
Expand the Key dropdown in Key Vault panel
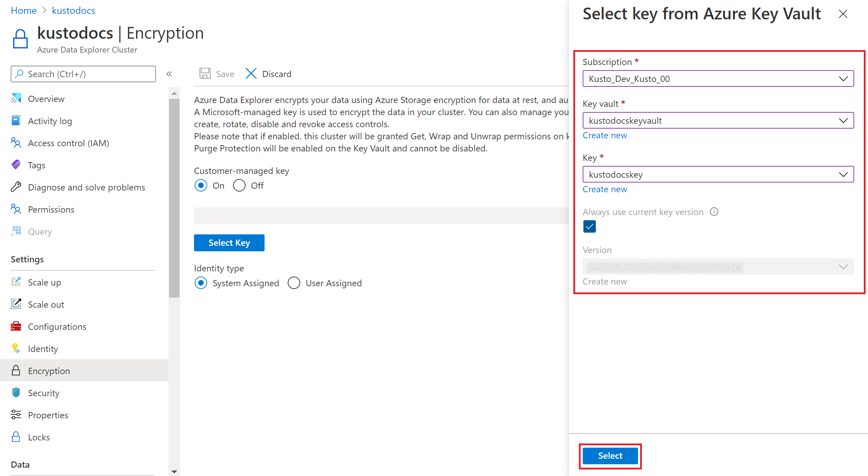tap(843, 174)
